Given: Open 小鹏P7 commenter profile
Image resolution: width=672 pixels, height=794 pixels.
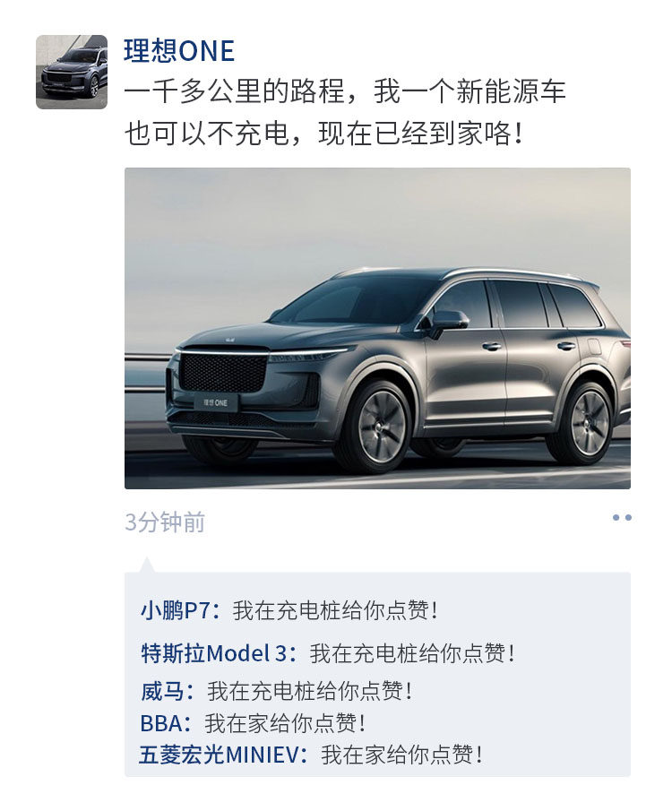Looking at the screenshot, I should pos(180,610).
